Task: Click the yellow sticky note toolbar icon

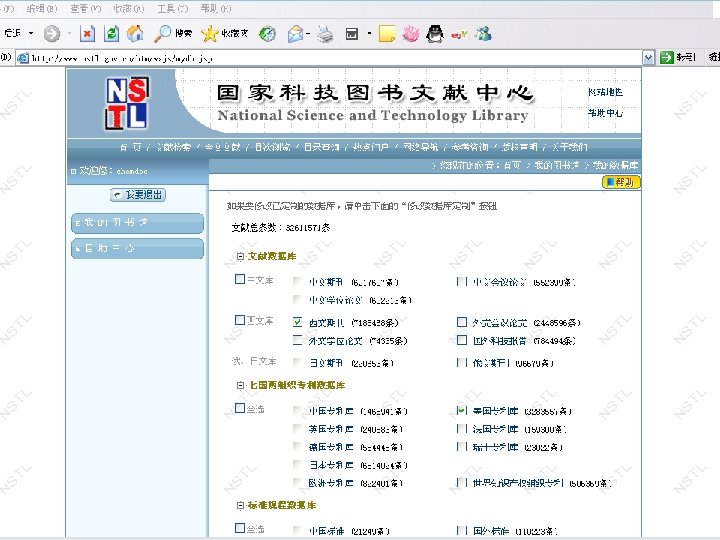Action: [387, 34]
